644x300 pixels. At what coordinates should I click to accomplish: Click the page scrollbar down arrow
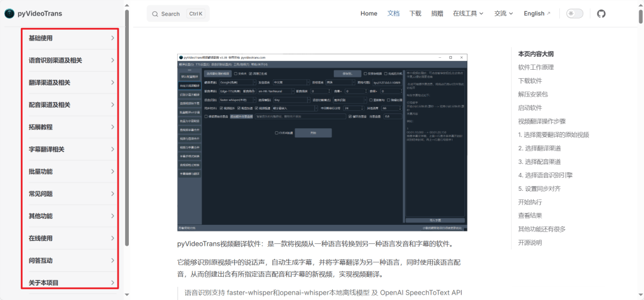coord(640,294)
